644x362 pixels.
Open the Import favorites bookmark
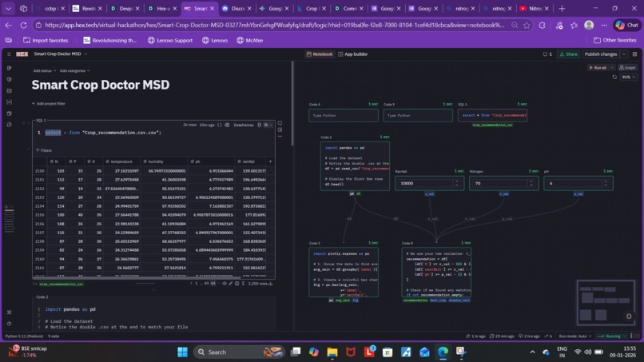[46, 40]
